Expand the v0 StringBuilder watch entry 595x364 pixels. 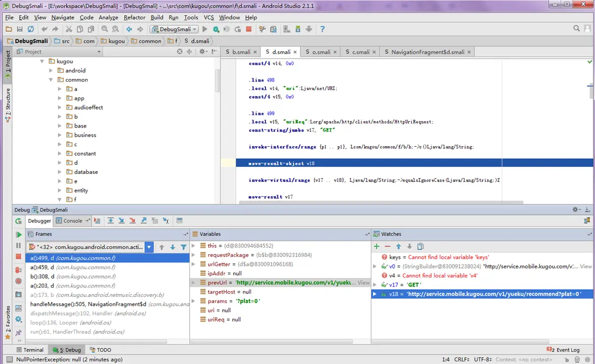tap(375, 266)
